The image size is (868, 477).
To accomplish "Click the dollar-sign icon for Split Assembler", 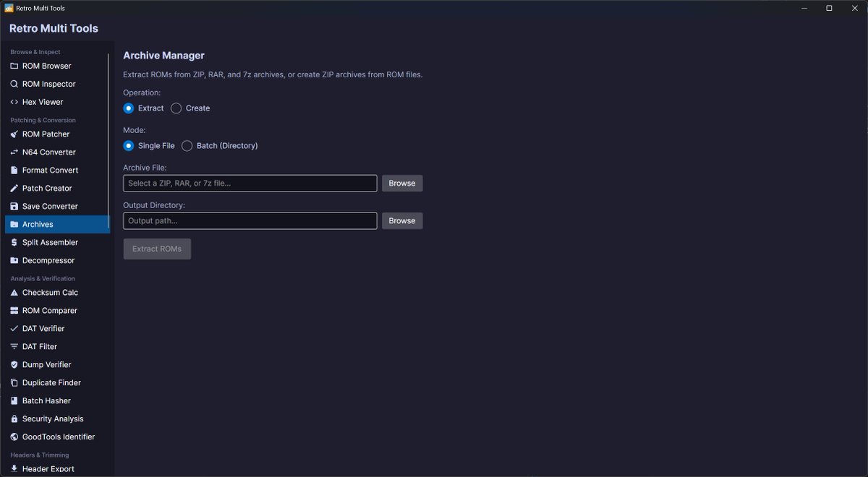I will (x=14, y=242).
